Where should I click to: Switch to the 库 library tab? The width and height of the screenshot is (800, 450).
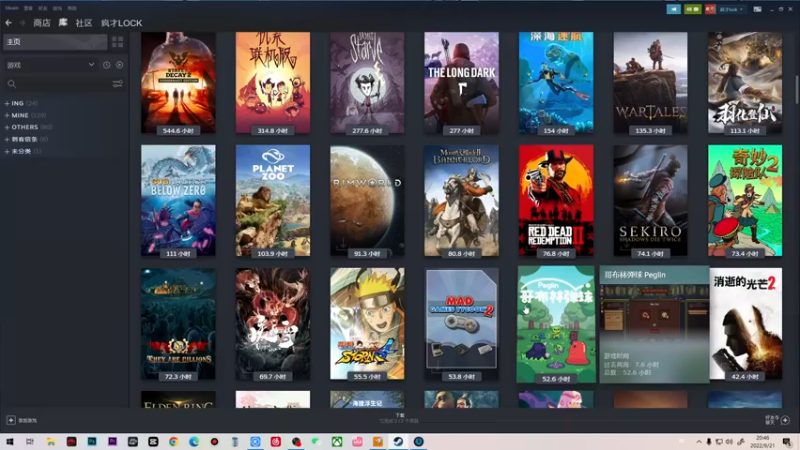tap(63, 22)
